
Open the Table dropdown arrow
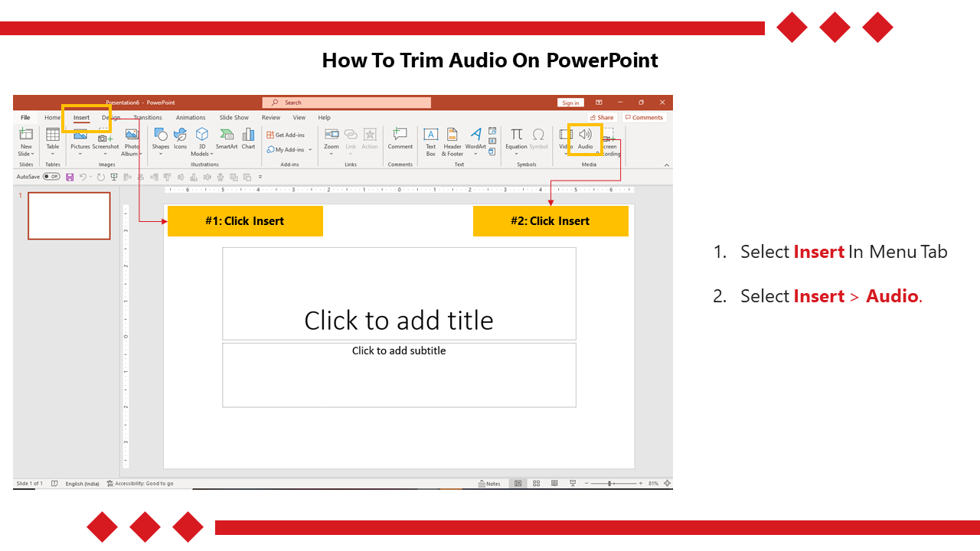[53, 154]
